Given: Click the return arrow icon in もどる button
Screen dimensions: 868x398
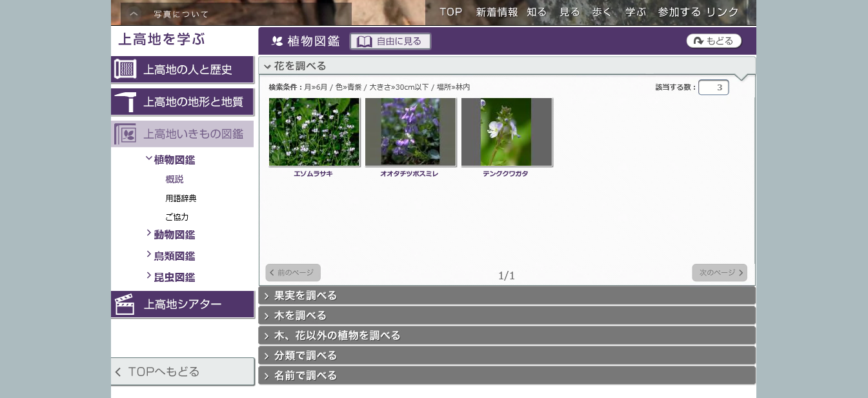Looking at the screenshot, I should click(x=698, y=41).
